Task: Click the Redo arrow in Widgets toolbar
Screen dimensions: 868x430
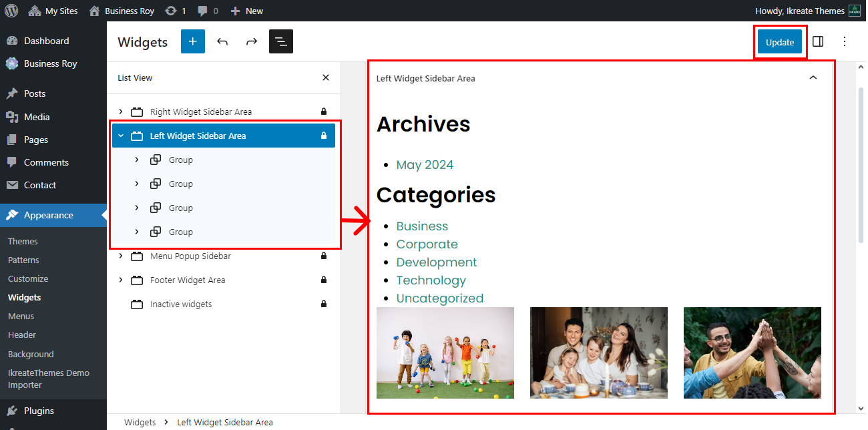Action: [252, 41]
